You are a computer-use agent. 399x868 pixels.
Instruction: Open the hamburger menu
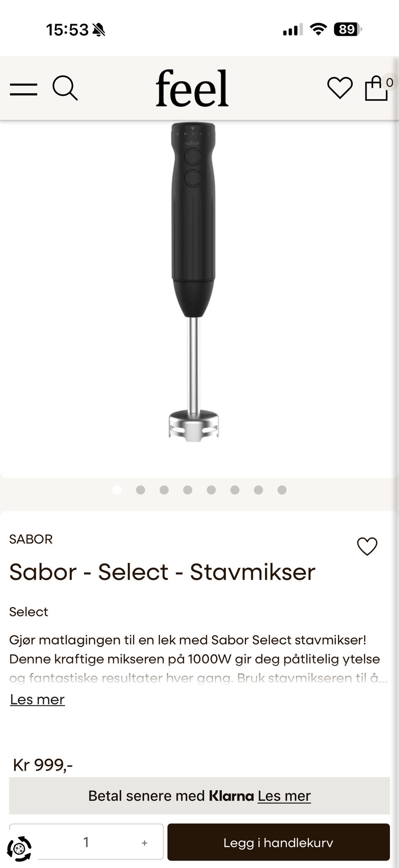click(x=23, y=89)
